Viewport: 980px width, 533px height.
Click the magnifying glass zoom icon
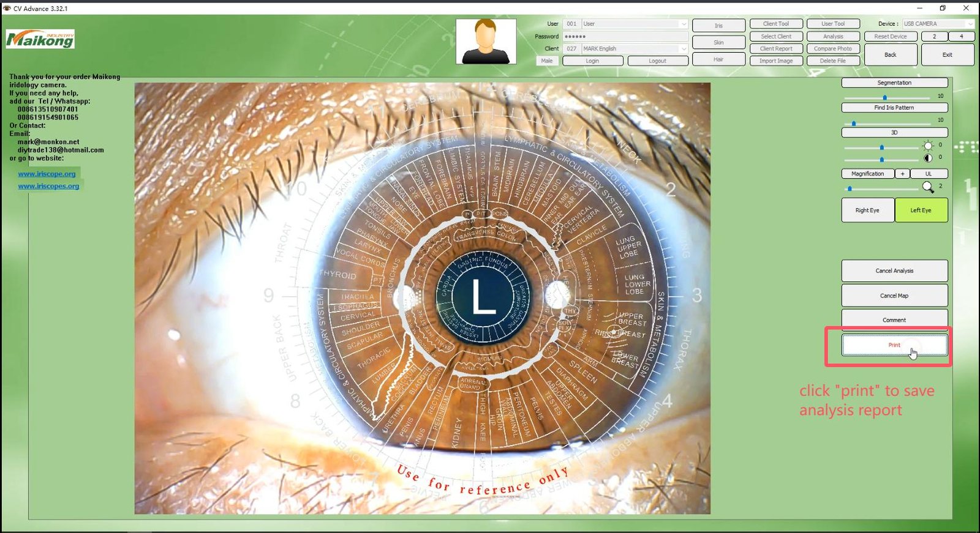[929, 187]
